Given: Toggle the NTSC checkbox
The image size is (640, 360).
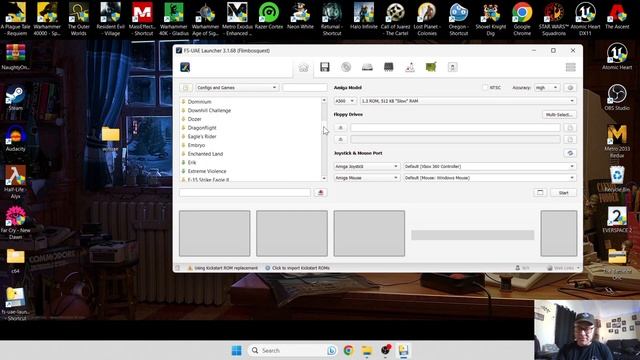Looking at the screenshot, I should [x=485, y=88].
